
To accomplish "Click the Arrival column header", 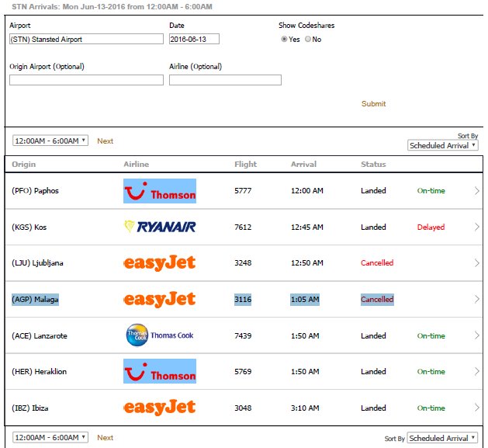I will click(x=304, y=164).
